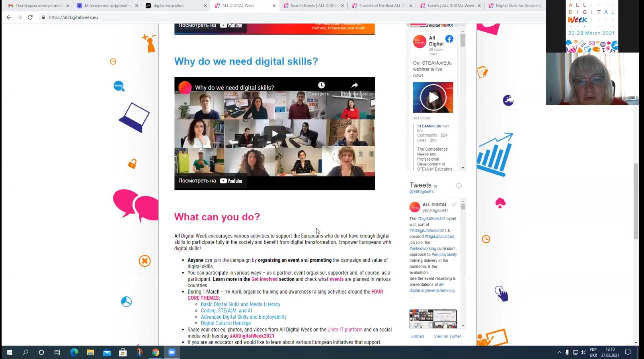Open Zoom from the Windows taskbar

click(x=172, y=352)
